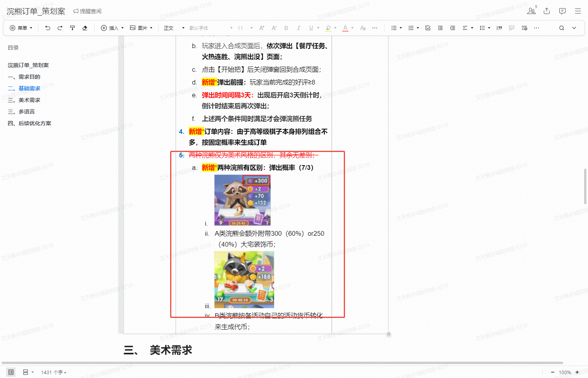Viewport: 588px width, 378px height.
Task: Toggle bold formatting
Action: click(286, 28)
